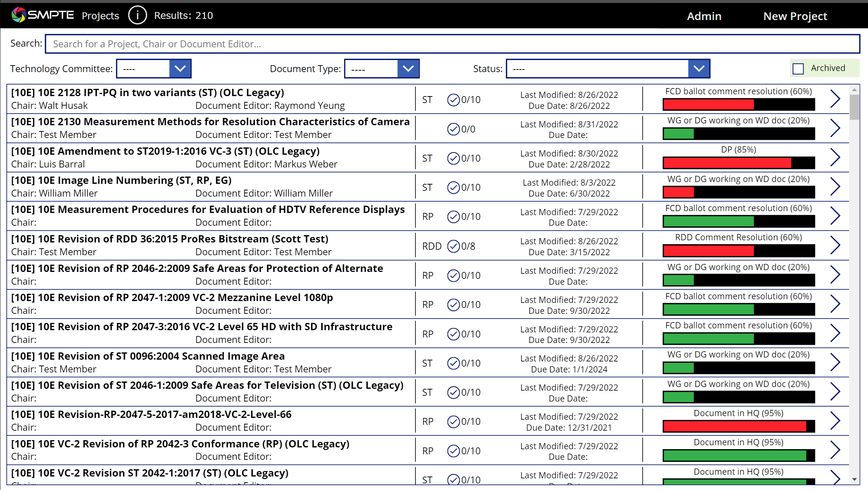Screen dimensions: 868x490
Task: Expand the Technology Committee dropdown
Action: 180,68
